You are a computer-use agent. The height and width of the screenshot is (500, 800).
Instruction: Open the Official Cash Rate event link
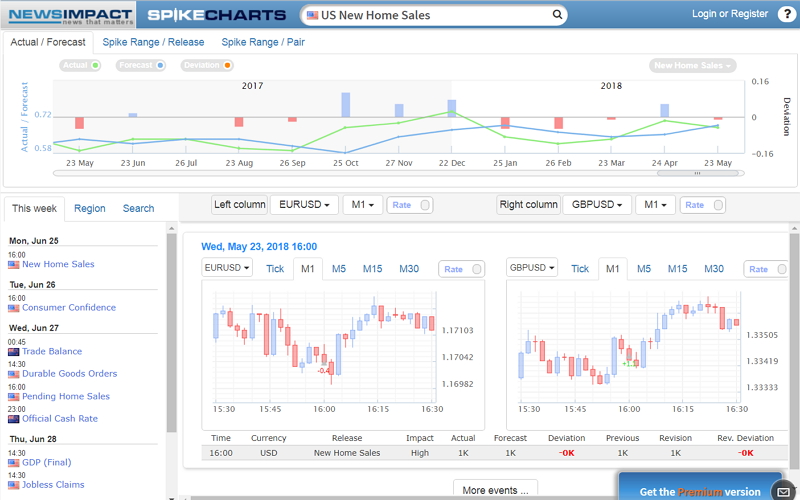coord(60,419)
